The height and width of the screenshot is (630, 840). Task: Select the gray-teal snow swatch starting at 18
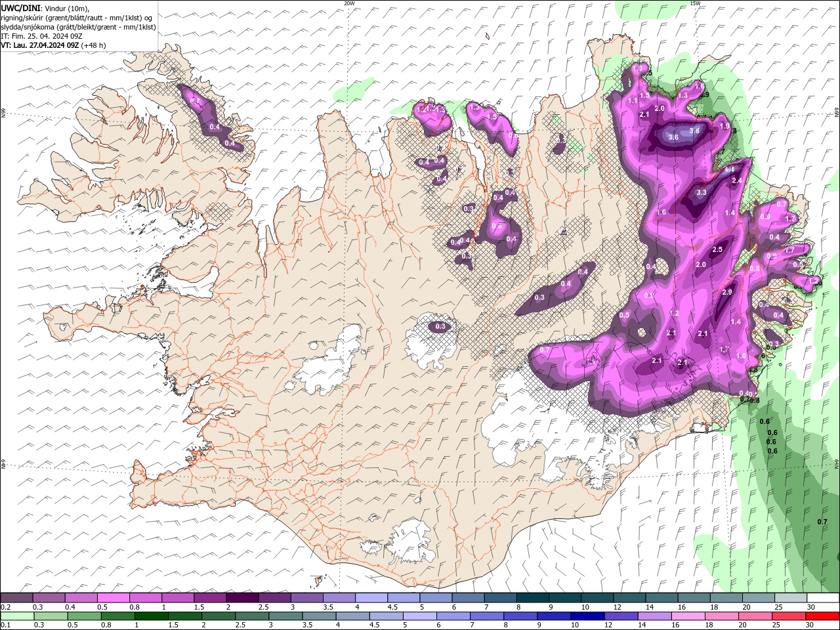click(x=725, y=598)
